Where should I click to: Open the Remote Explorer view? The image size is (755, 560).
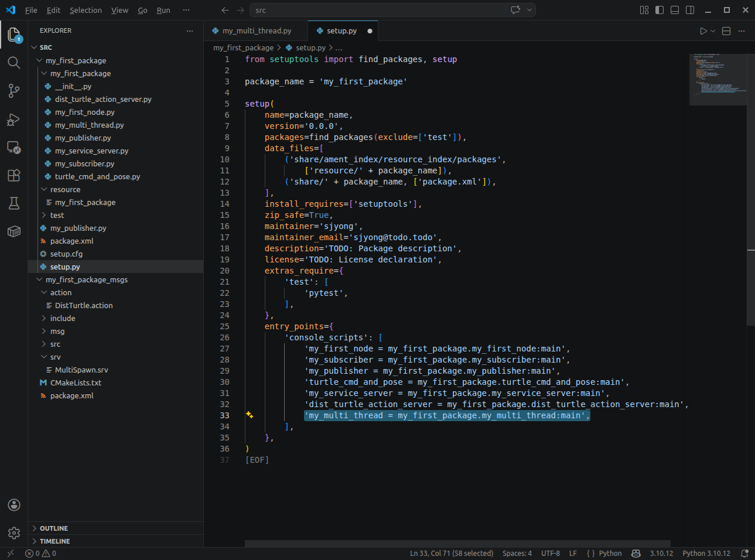coord(14,147)
